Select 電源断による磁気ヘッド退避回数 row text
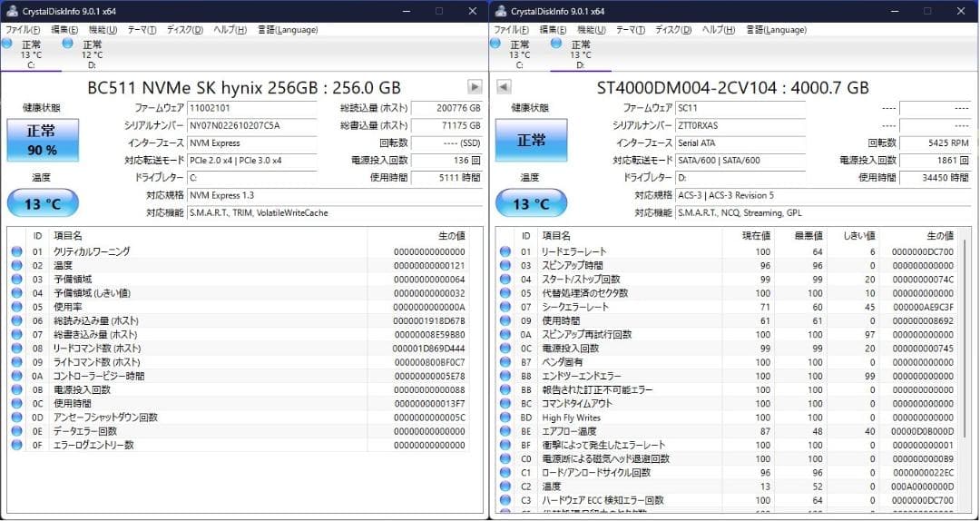Image resolution: width=980 pixels, height=521 pixels. [x=604, y=459]
